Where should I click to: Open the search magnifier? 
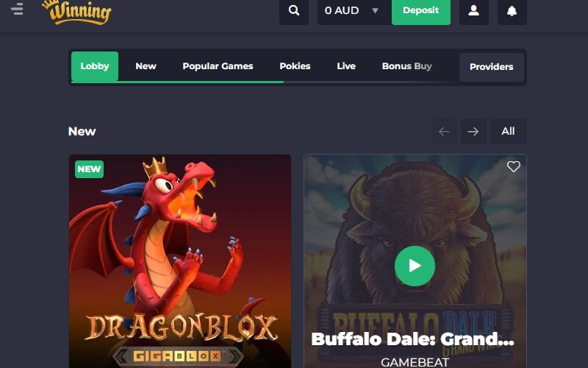[294, 11]
